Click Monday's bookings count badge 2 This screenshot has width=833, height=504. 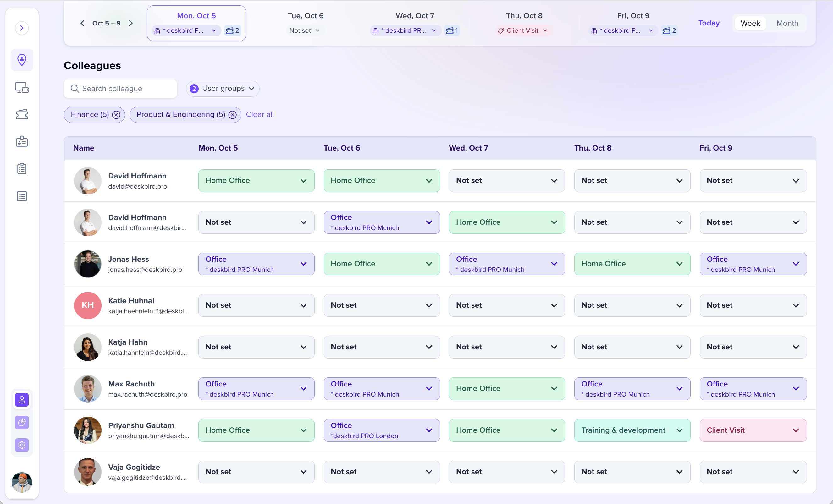[x=232, y=30]
